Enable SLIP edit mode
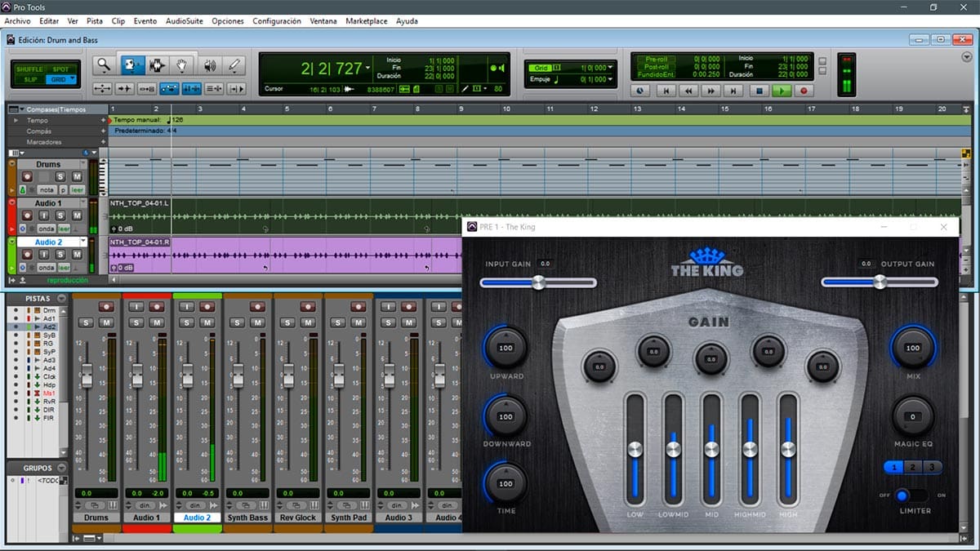The image size is (980, 551). tap(29, 79)
